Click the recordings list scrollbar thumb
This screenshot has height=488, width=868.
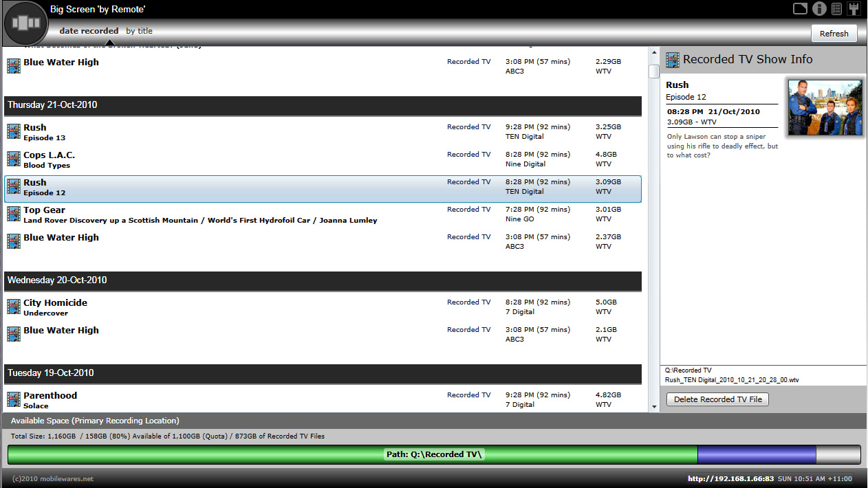654,71
